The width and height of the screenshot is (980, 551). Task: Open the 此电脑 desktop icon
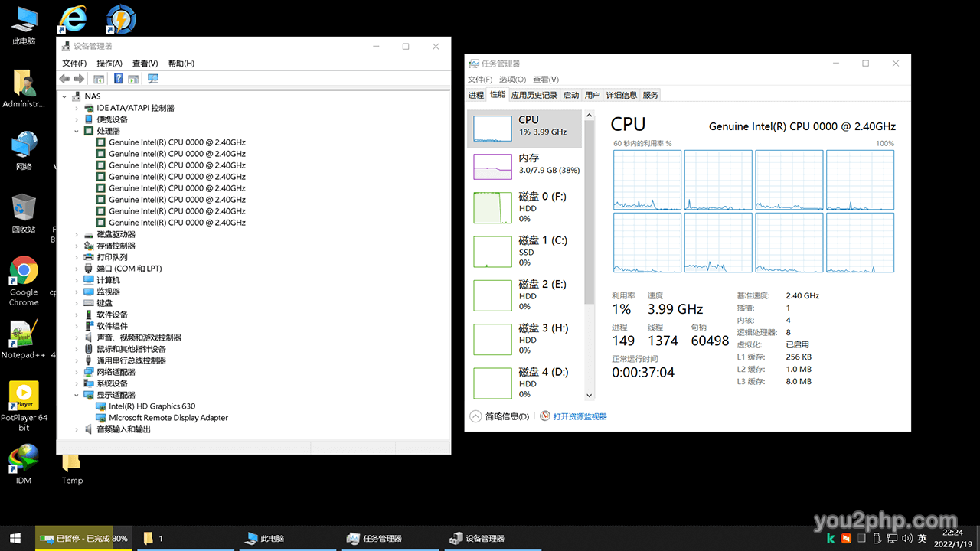(x=24, y=25)
